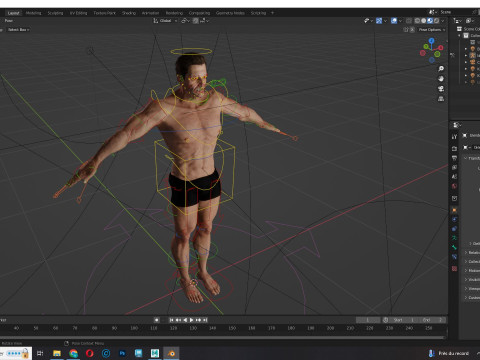The height and width of the screenshot is (360, 480).
Task: Open Blender from the Windows taskbar
Action: coord(171,353)
